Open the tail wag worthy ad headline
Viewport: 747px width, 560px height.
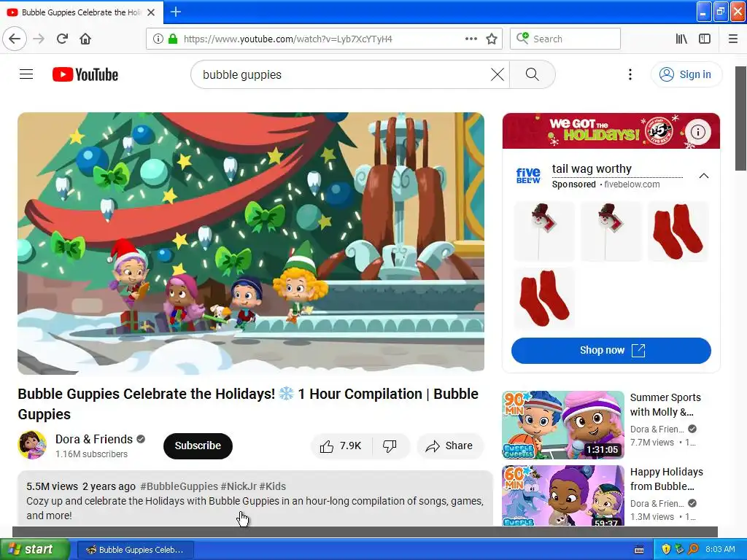[592, 168]
